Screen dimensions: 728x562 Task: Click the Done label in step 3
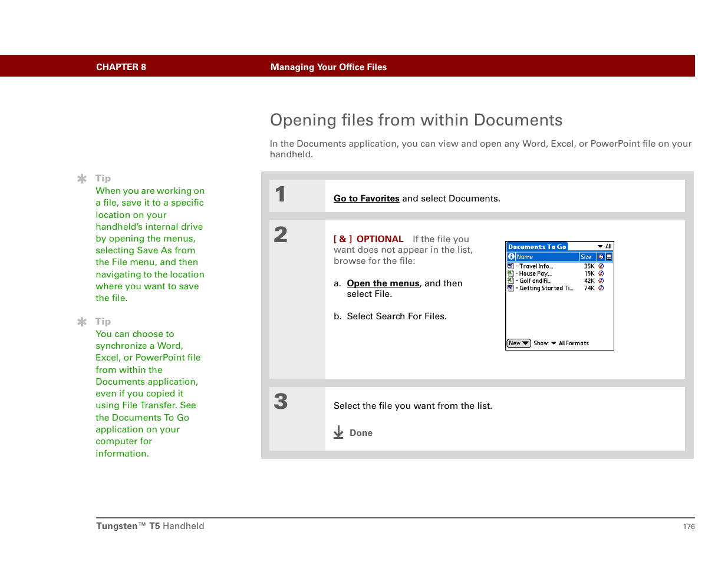tap(361, 433)
